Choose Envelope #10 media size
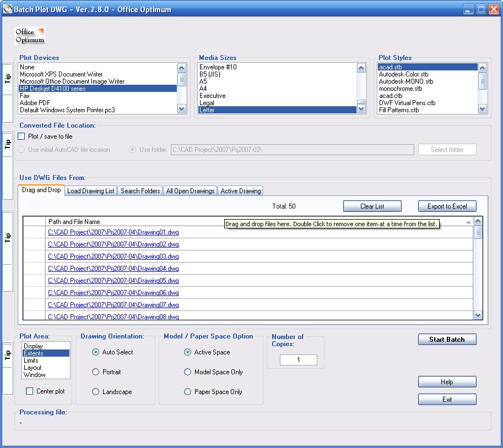This screenshot has width=503, height=448. (x=277, y=67)
